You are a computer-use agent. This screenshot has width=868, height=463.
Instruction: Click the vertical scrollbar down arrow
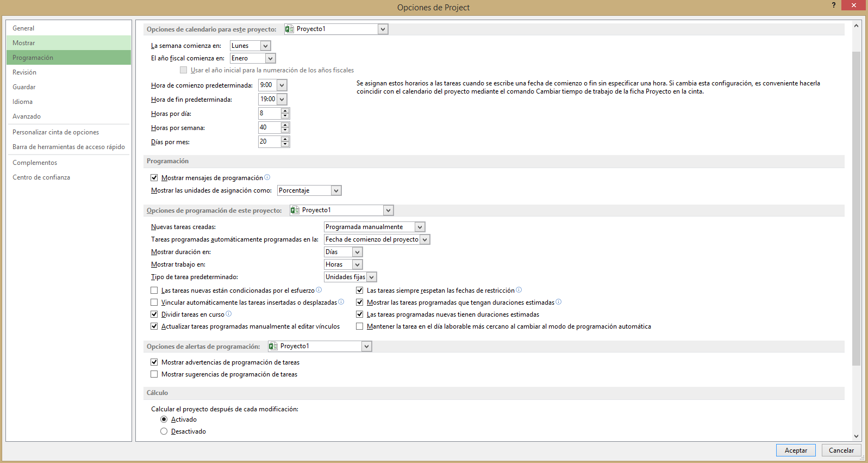[857, 436]
